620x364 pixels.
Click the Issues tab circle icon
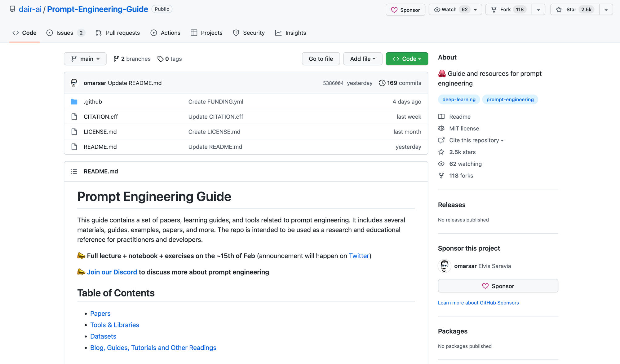coord(50,33)
